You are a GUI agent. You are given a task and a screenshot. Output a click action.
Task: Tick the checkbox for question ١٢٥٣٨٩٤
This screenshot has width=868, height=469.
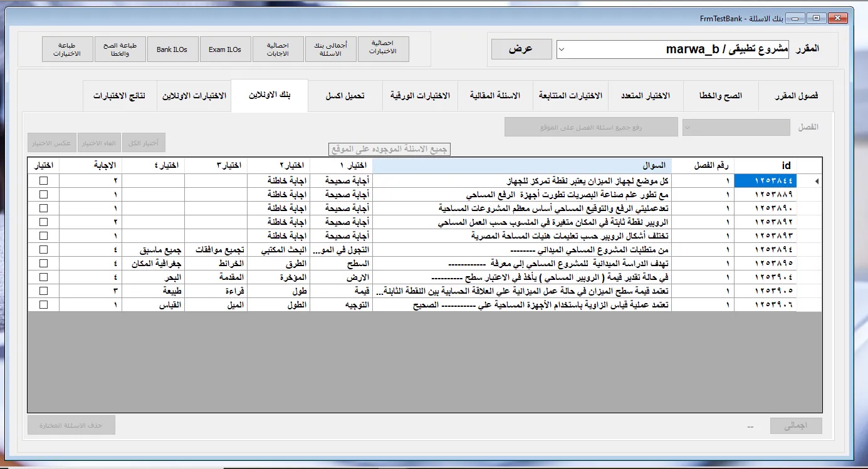43,249
